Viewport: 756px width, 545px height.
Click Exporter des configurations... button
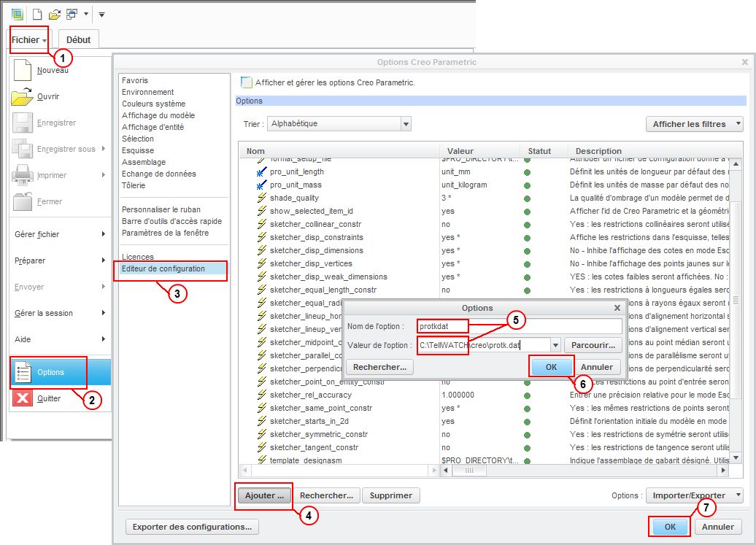tap(193, 527)
